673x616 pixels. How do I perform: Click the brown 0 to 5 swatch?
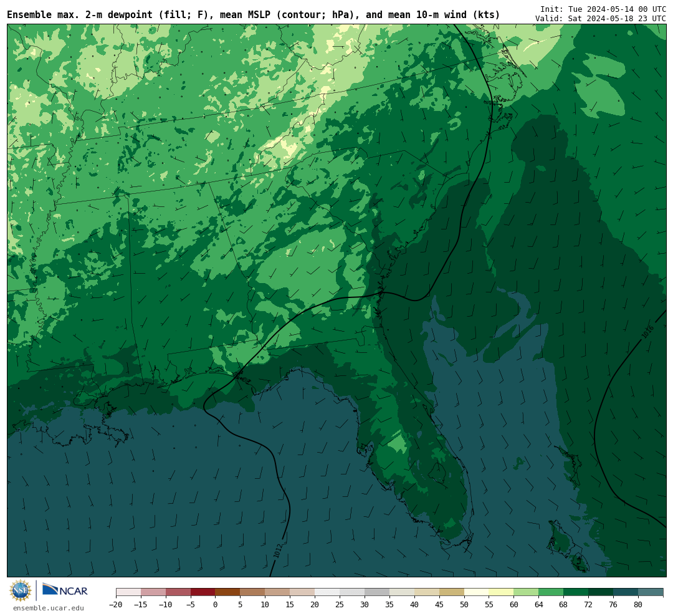(x=228, y=592)
